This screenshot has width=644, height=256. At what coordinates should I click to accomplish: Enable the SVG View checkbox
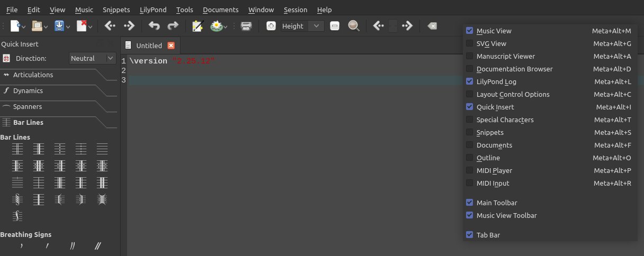click(469, 44)
